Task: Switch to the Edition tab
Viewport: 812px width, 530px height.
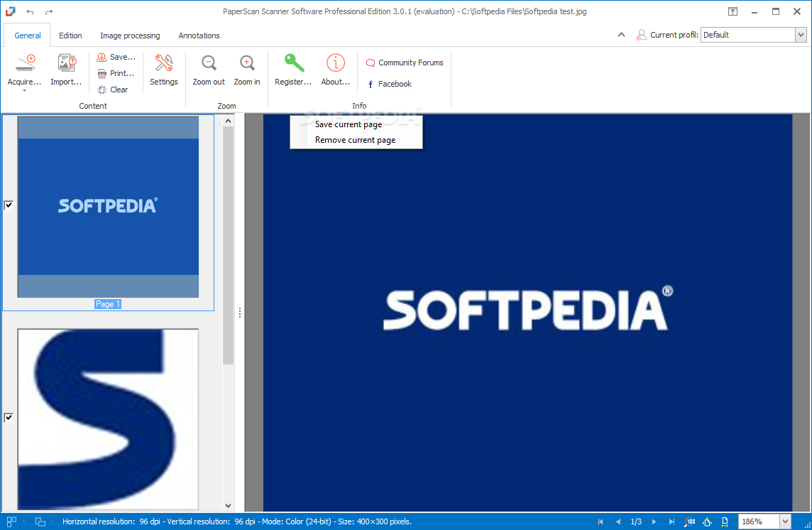Action: tap(70, 36)
